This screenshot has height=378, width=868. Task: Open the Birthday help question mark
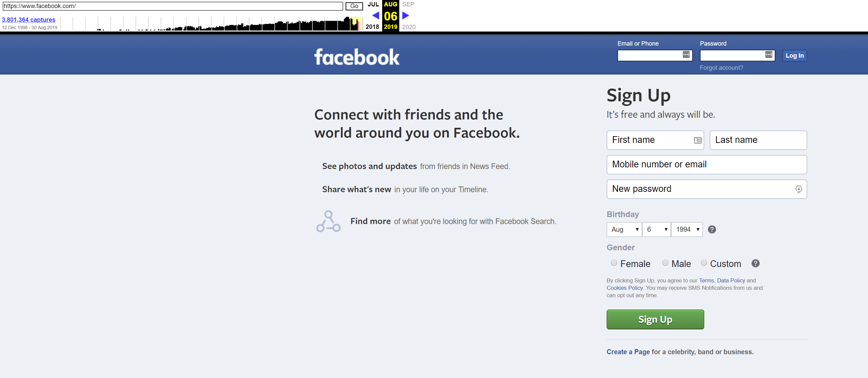click(x=712, y=229)
